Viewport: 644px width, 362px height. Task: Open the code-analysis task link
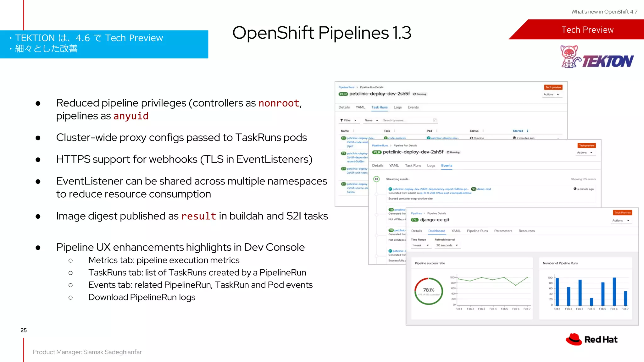pos(397,138)
